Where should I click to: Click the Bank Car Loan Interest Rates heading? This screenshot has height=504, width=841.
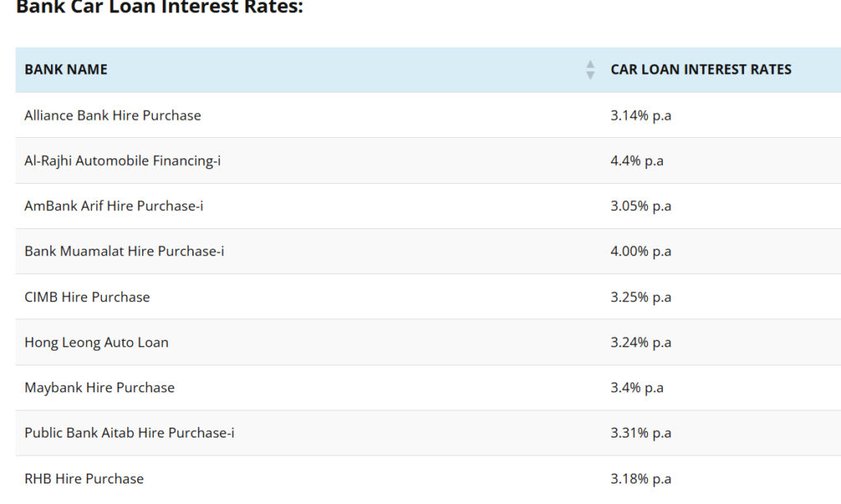coord(160,7)
